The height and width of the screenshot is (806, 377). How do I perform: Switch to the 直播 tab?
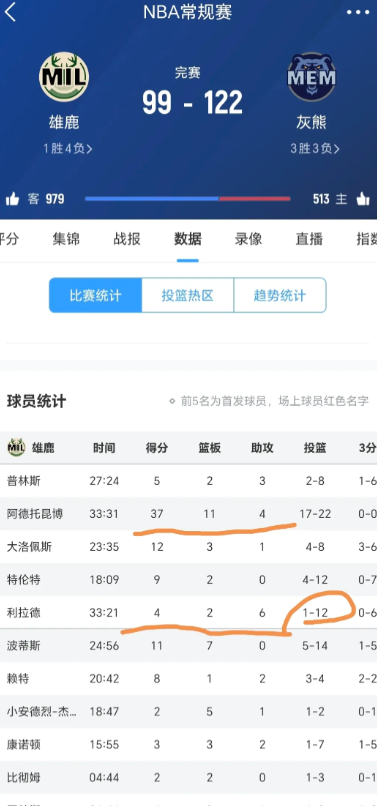click(x=309, y=239)
